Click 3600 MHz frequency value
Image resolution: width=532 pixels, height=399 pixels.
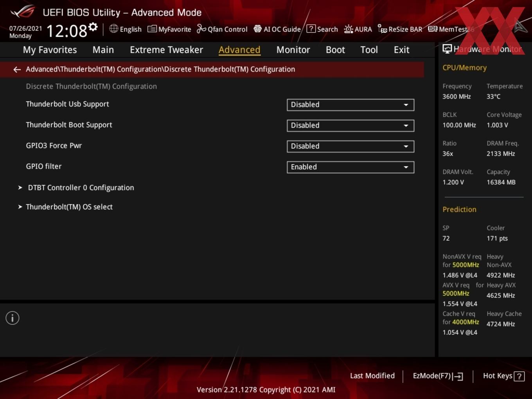point(457,97)
